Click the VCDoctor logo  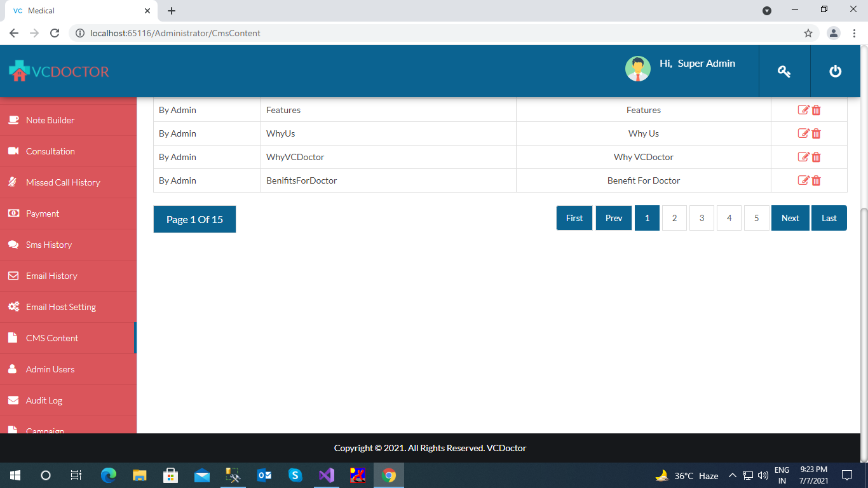(x=59, y=71)
